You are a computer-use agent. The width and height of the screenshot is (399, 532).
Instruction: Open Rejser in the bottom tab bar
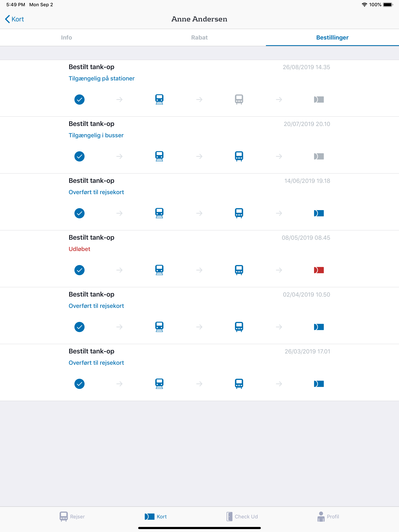click(72, 517)
